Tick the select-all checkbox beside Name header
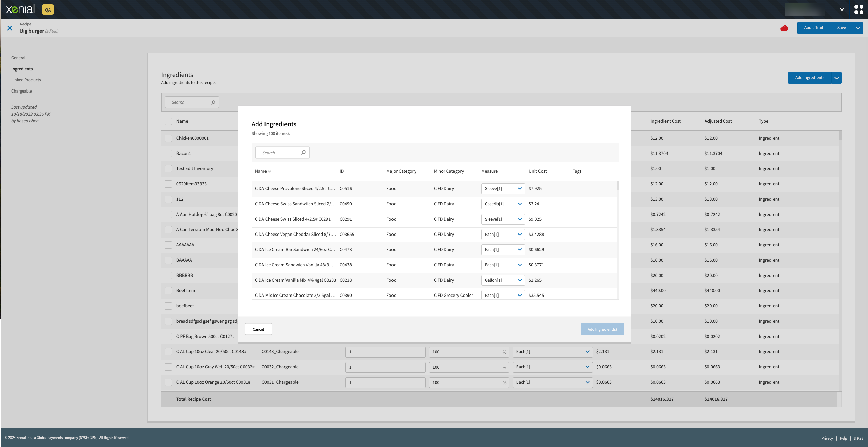 point(168,121)
